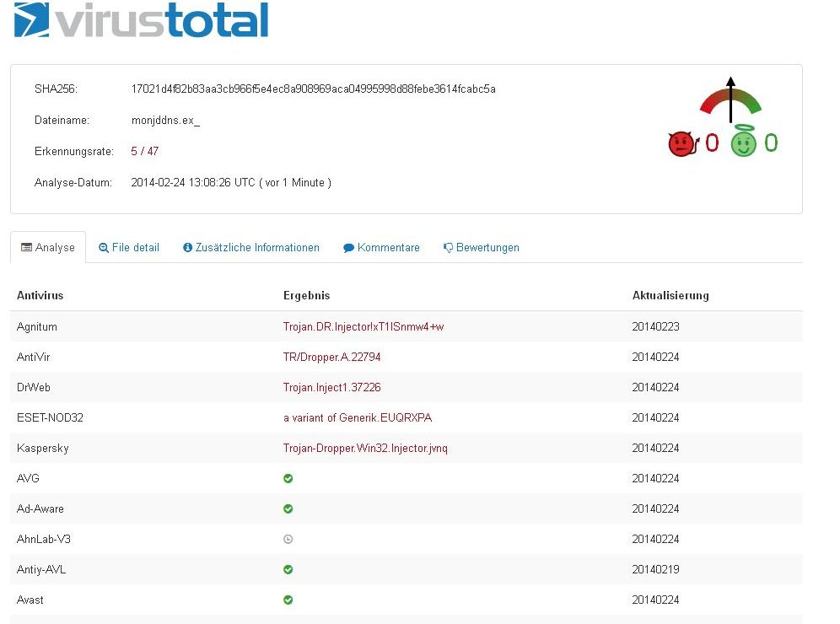Viewport: 840px width, 624px height.
Task: Click the Avast antivirus name
Action: tap(30, 600)
